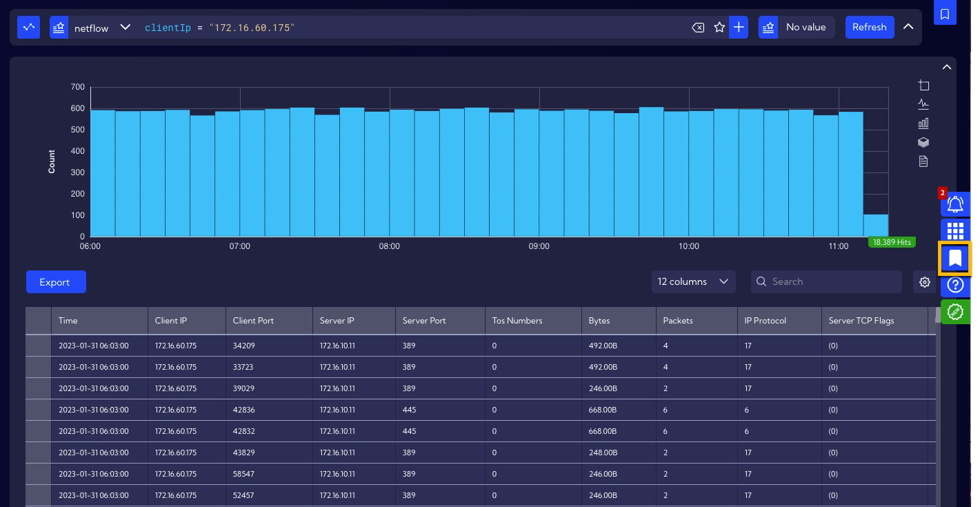Sort by the Bytes column header
Image resolution: width=980 pixels, height=507 pixels.
(619, 321)
